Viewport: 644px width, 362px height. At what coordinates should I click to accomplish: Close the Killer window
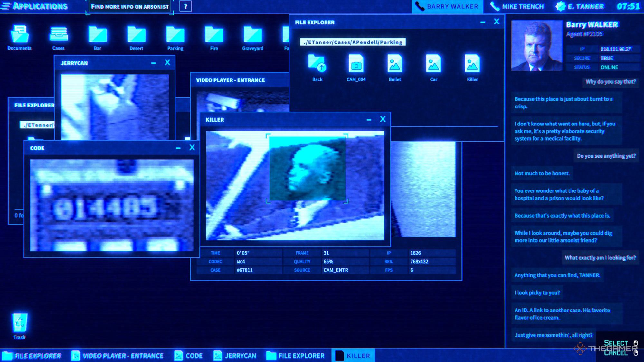click(x=383, y=119)
